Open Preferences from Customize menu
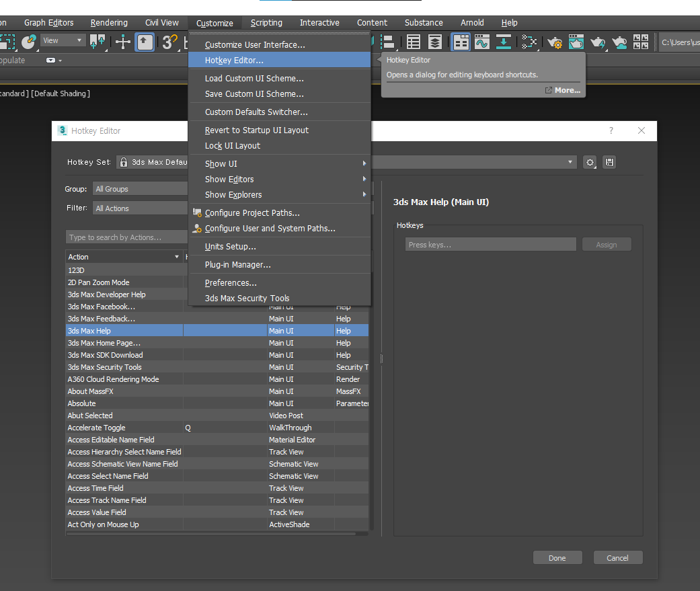The width and height of the screenshot is (700, 591). tap(280, 282)
